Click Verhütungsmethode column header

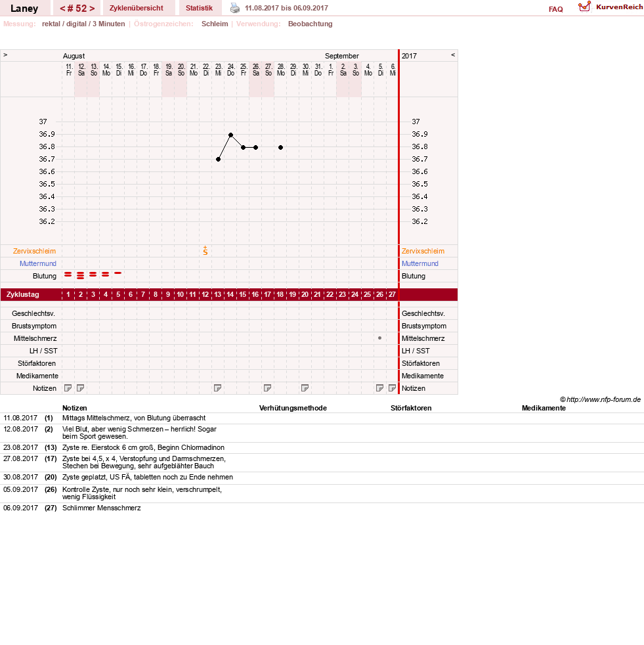[x=293, y=408]
